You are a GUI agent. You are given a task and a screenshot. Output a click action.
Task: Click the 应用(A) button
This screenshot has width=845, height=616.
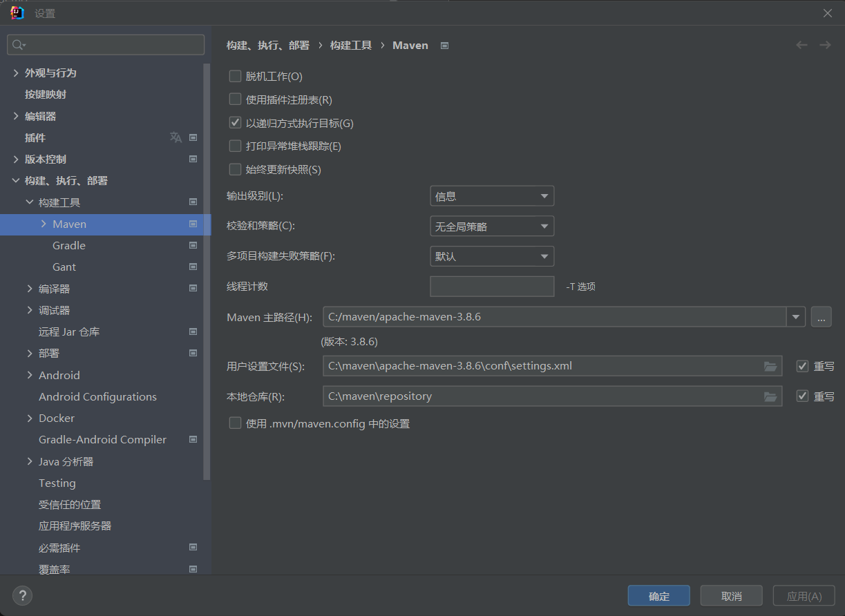click(x=804, y=596)
